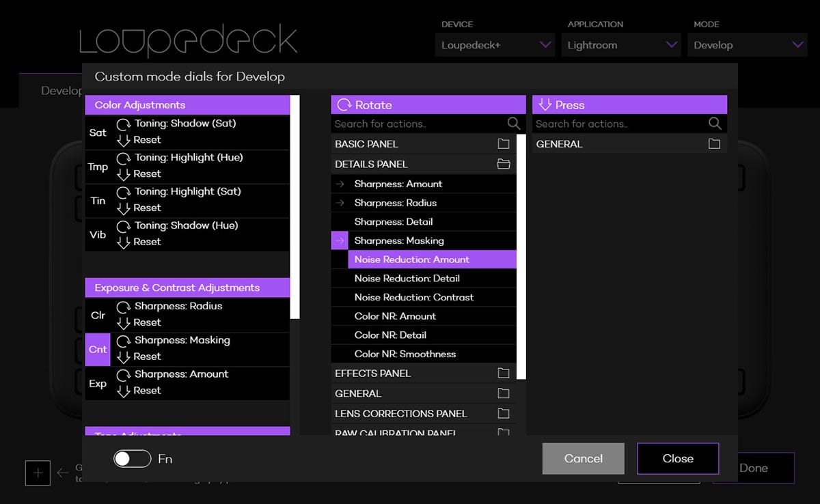Click Exposure & Contrast Adjustments section header
Image resolution: width=820 pixels, height=504 pixels.
[187, 288]
